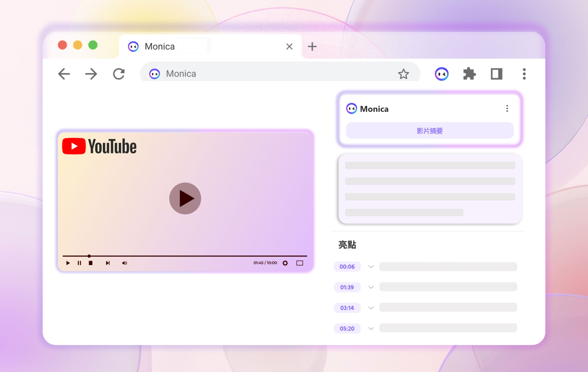Mute the video volume icon

point(124,263)
